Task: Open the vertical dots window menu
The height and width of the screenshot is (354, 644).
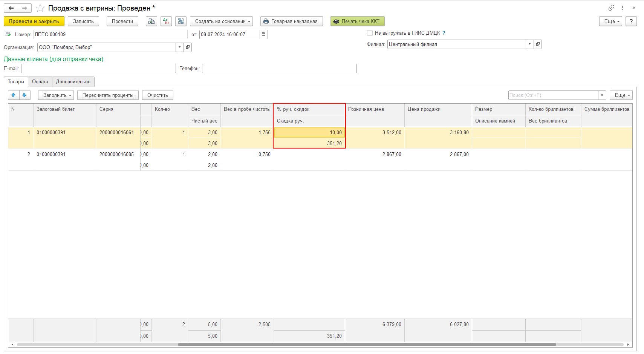Action: tap(623, 8)
